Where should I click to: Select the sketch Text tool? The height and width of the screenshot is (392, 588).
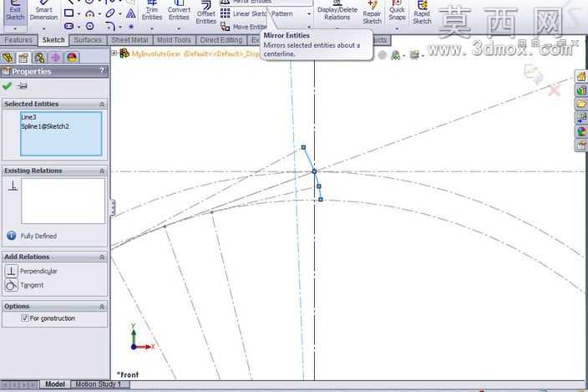131,14
